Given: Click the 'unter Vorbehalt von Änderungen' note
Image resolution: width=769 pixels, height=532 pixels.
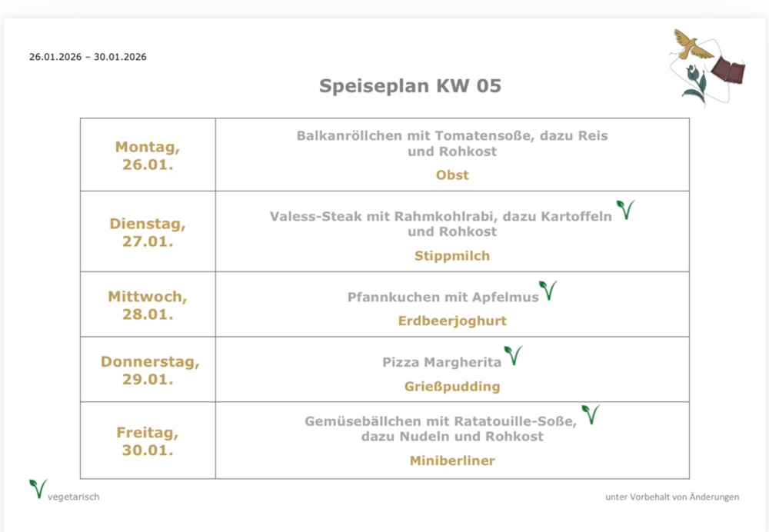Looking at the screenshot, I should pos(672,497).
